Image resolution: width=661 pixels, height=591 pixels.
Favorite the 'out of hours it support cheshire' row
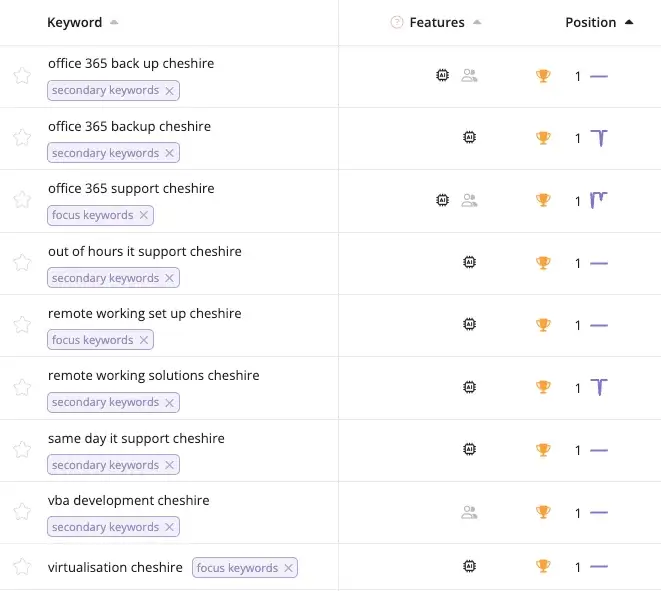(x=22, y=263)
